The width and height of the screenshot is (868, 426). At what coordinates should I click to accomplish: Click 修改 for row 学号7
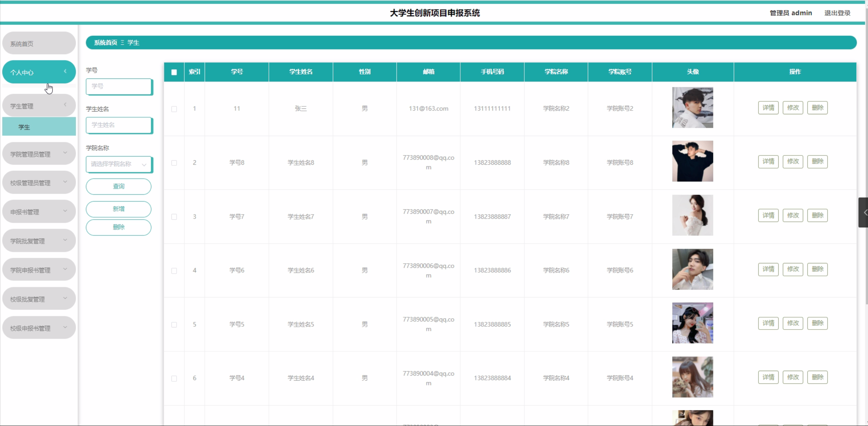coord(793,216)
